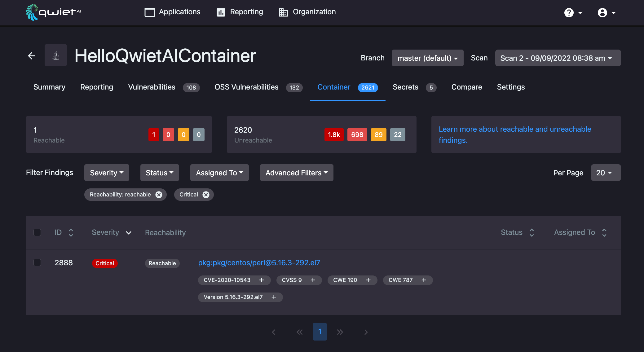Click page 1 pagination button
This screenshot has height=352, width=644.
pyautogui.click(x=320, y=332)
